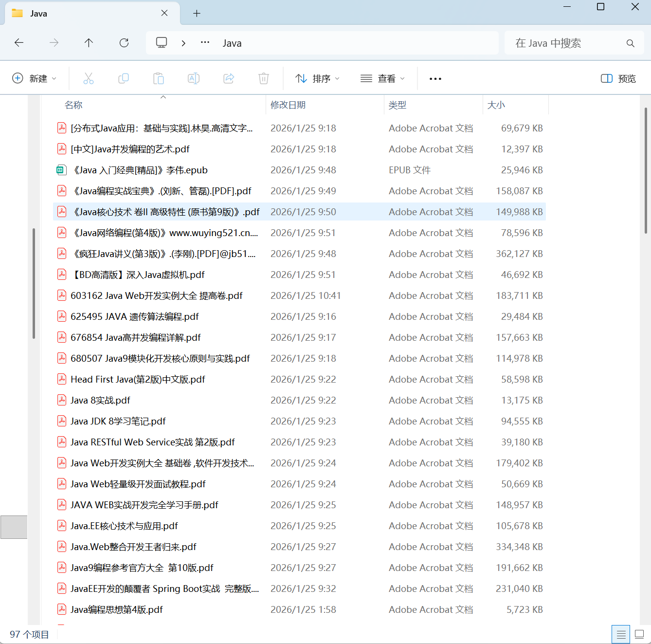Open the 排序 sort options dropdown
The height and width of the screenshot is (644, 651).
317,78
